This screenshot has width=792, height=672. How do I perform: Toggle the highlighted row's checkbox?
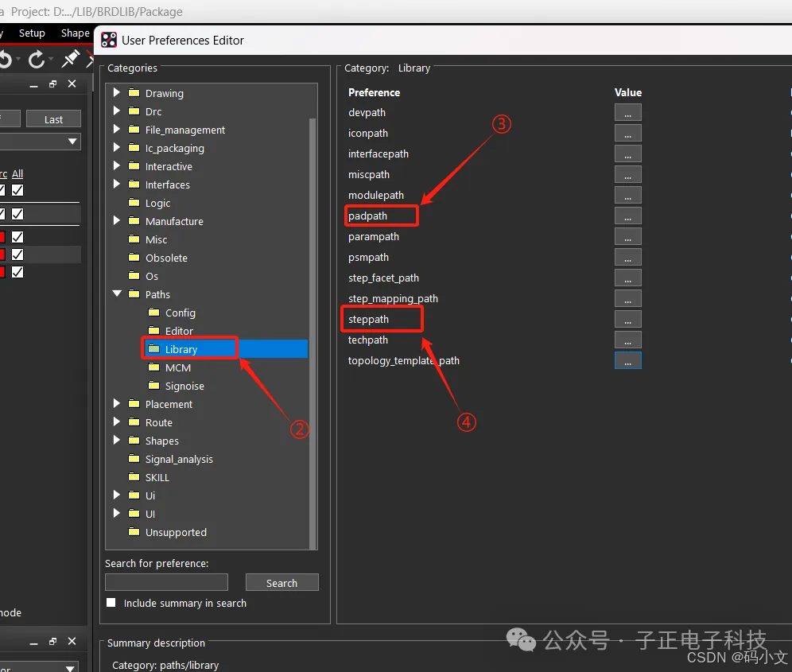point(17,254)
